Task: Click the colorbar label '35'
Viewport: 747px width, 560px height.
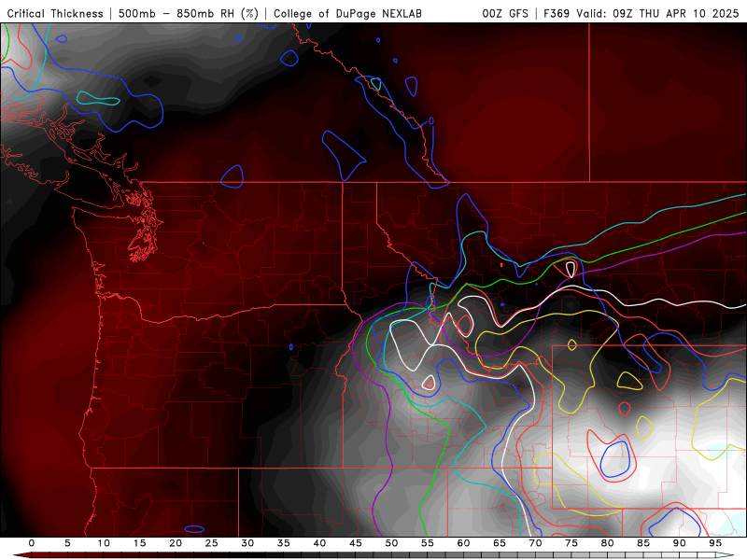Action: coord(284,543)
